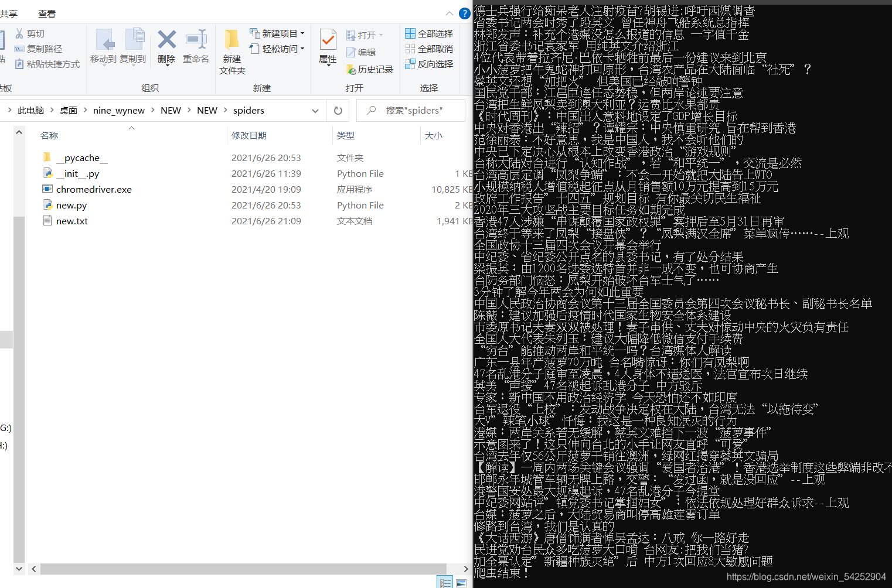Viewport: 892px width, 588px height.
Task: Open the Share (共享) ribbon tab
Action: point(9,13)
